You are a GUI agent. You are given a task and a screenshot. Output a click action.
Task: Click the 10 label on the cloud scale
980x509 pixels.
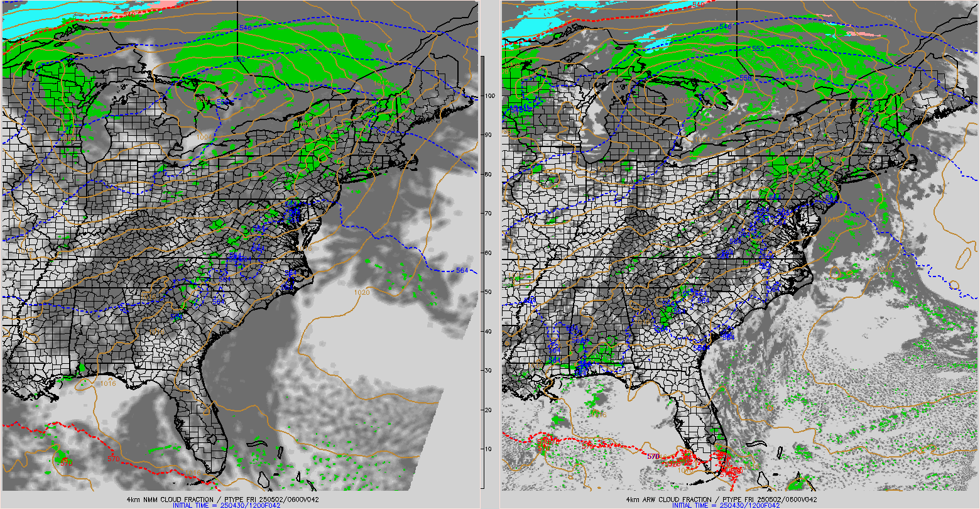point(489,449)
